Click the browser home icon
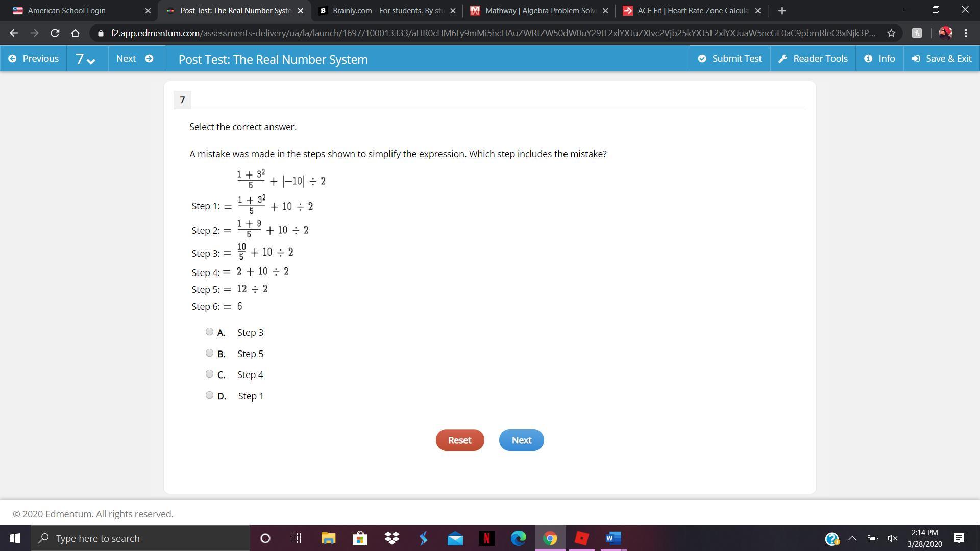Image resolution: width=980 pixels, height=551 pixels. tap(75, 33)
